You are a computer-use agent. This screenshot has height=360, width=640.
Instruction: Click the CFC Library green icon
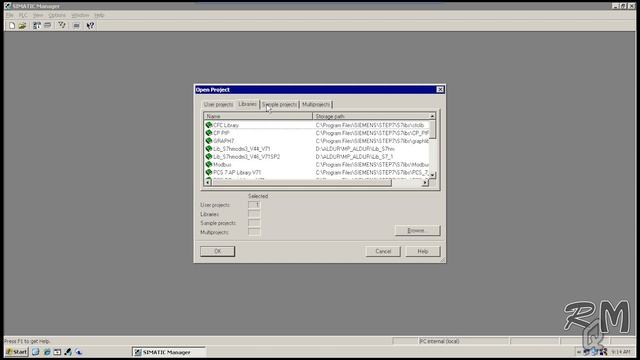pos(209,125)
